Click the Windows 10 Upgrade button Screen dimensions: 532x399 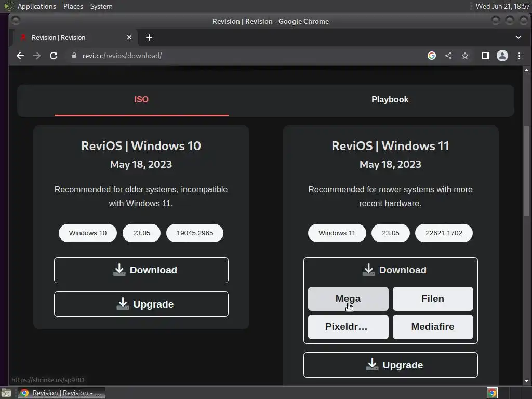pyautogui.click(x=141, y=304)
